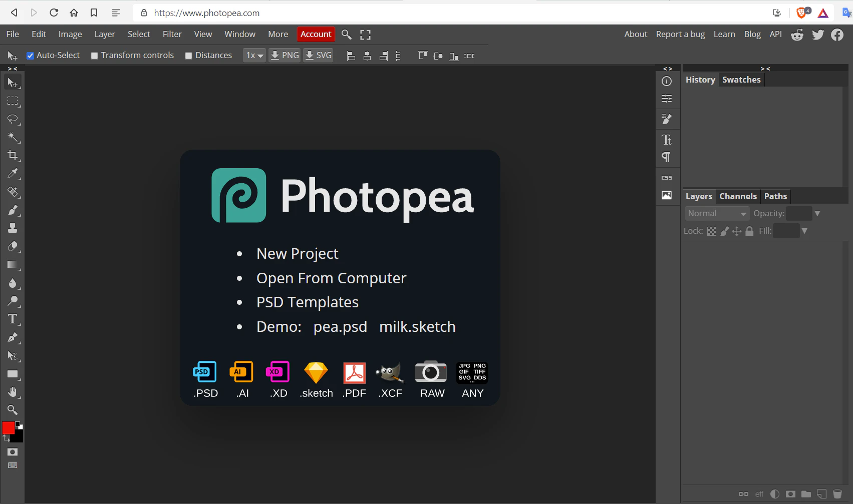
Task: Open the blend mode Normal dropdown
Action: [x=717, y=213]
